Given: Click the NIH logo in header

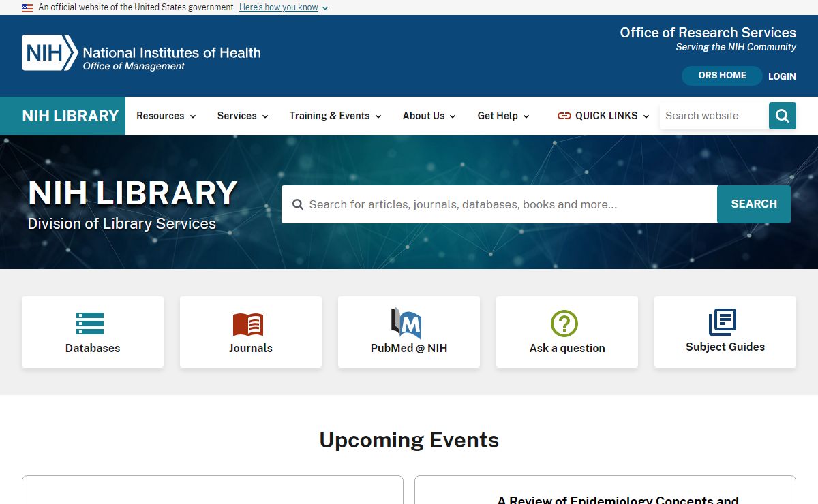Looking at the screenshot, I should (50, 53).
